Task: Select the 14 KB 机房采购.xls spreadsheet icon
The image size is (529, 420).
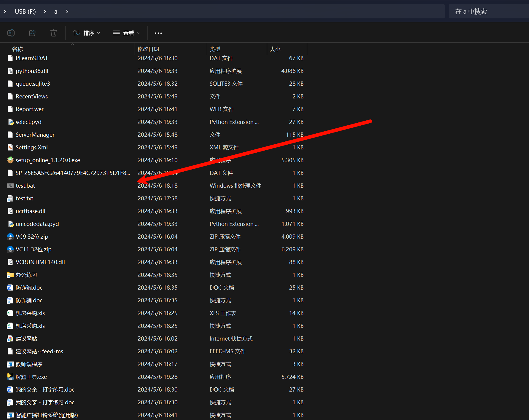Action: 10,313
